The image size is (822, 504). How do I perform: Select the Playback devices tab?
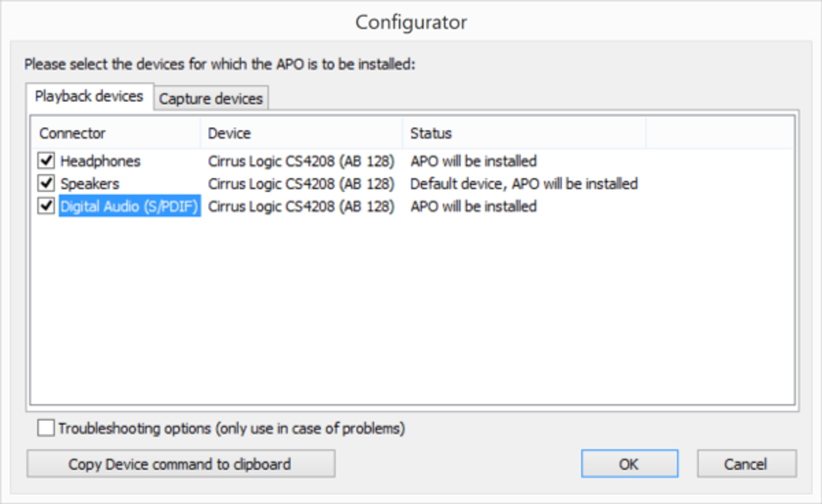click(89, 97)
